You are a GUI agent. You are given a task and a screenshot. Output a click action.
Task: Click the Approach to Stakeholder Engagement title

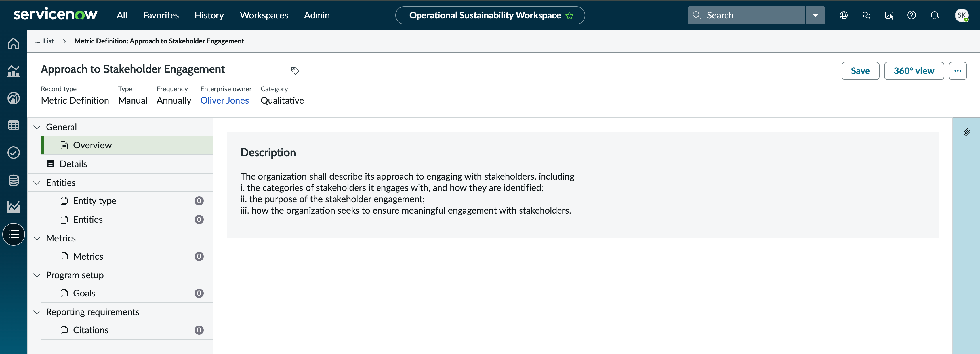(x=133, y=69)
